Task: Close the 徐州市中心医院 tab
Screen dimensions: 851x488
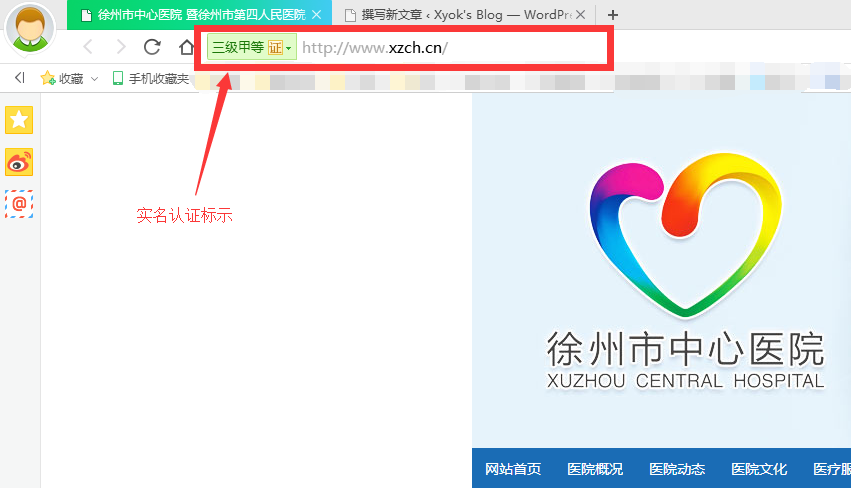Action: coord(316,15)
